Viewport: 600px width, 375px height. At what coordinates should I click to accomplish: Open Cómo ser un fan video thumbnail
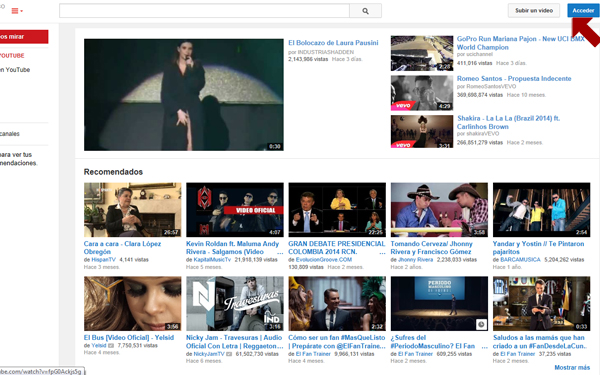click(337, 303)
